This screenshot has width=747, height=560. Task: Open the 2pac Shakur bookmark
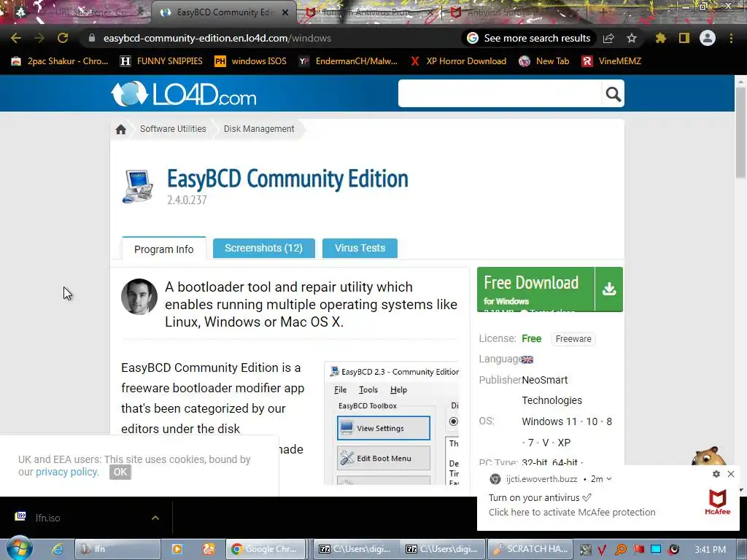(x=60, y=61)
